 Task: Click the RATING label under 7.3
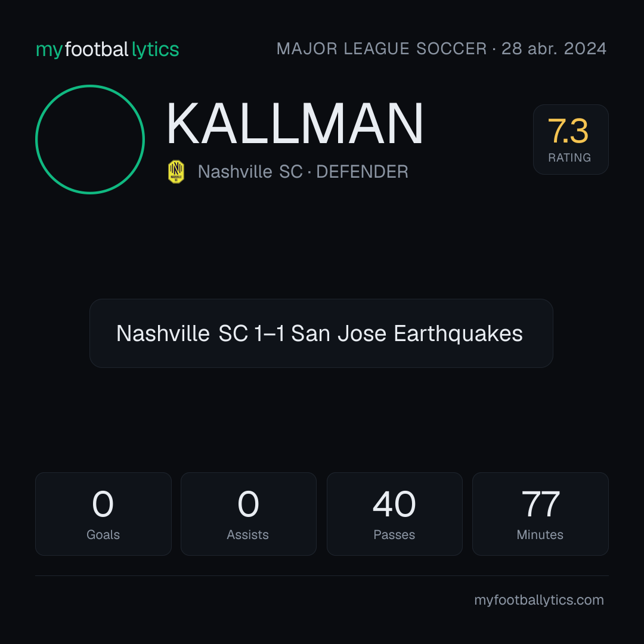click(x=569, y=157)
